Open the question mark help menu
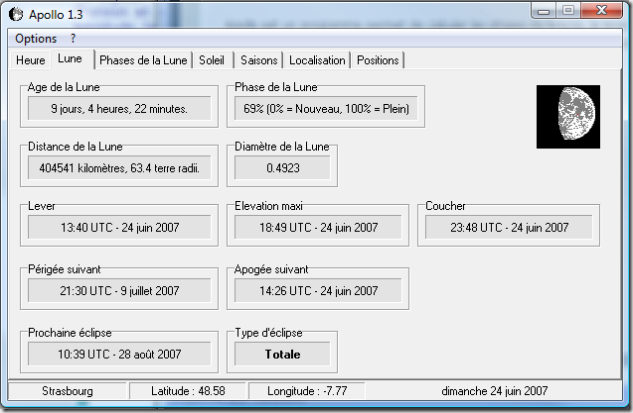Viewport: 633px width, 413px height. point(73,38)
